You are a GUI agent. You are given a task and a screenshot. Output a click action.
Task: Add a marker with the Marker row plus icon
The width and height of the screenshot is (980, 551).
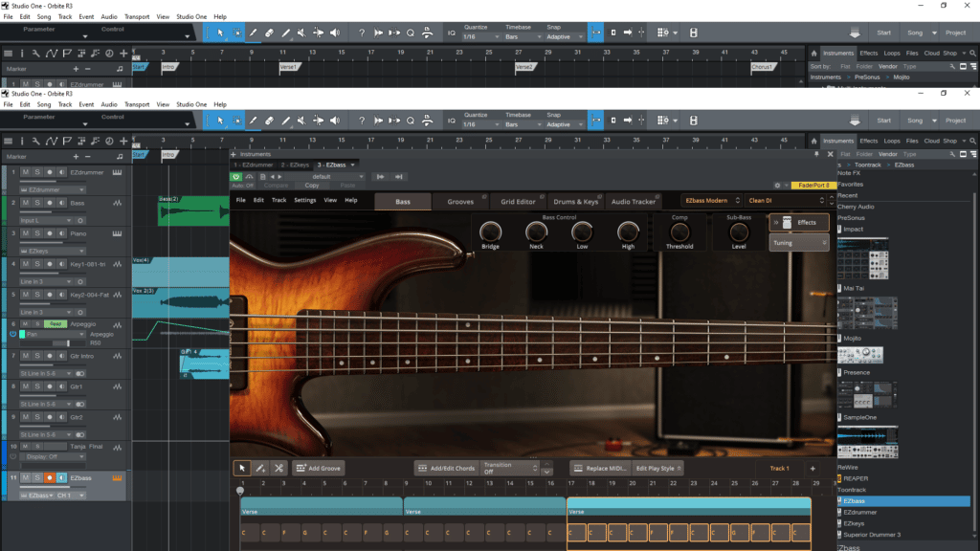pyautogui.click(x=76, y=157)
